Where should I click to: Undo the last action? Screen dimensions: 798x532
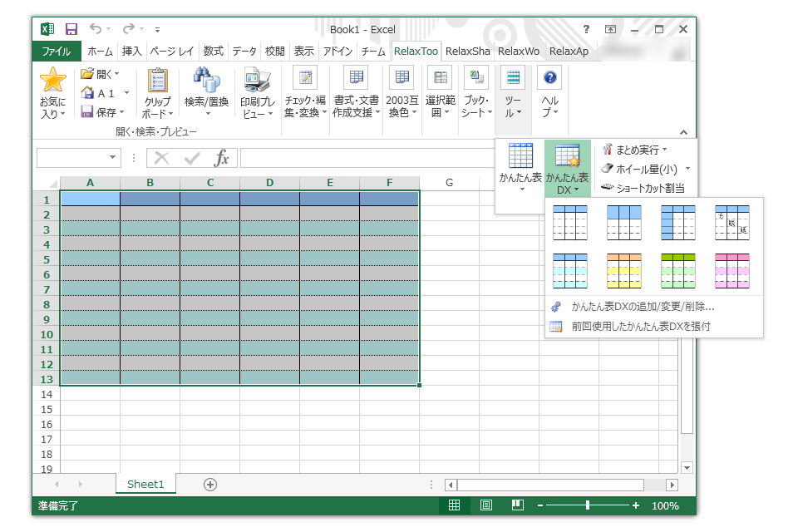[x=95, y=29]
